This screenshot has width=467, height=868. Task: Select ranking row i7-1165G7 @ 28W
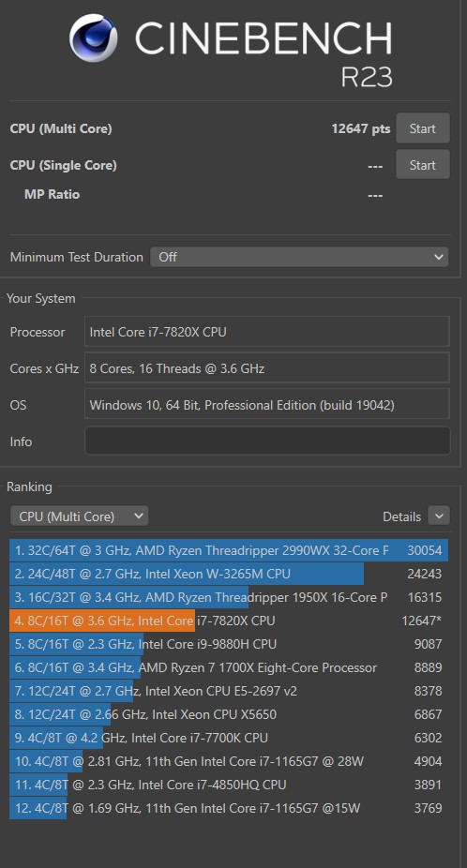click(229, 761)
